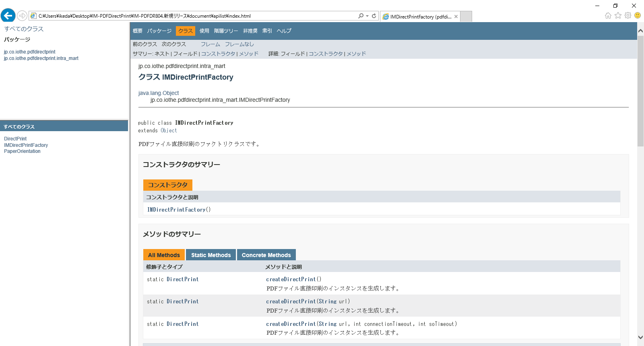Open the パッケージ navigation item
The width and height of the screenshot is (644, 346).
click(159, 31)
